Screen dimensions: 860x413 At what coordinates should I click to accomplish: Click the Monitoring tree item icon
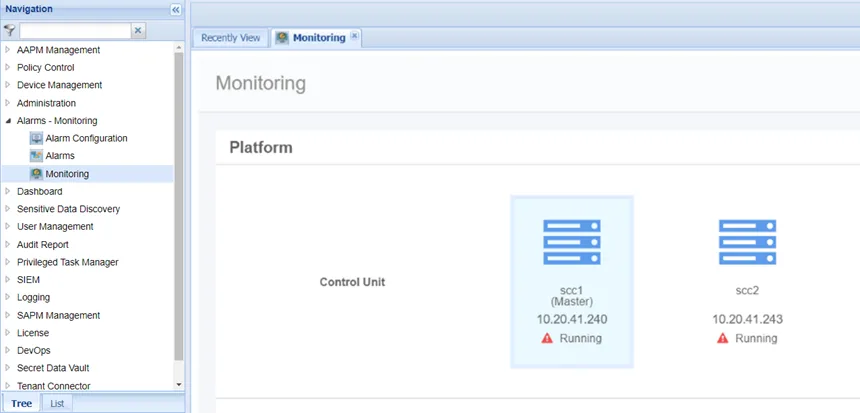[36, 174]
